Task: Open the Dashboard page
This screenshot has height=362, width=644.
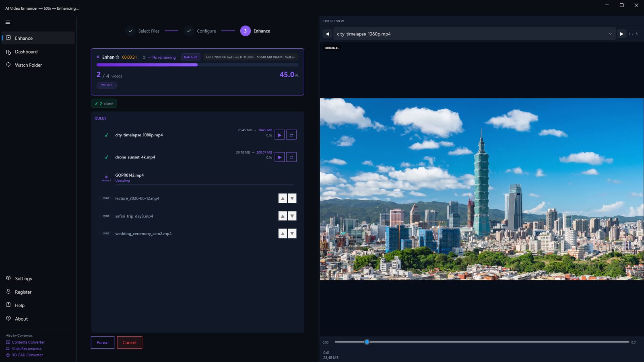Action: (38, 51)
